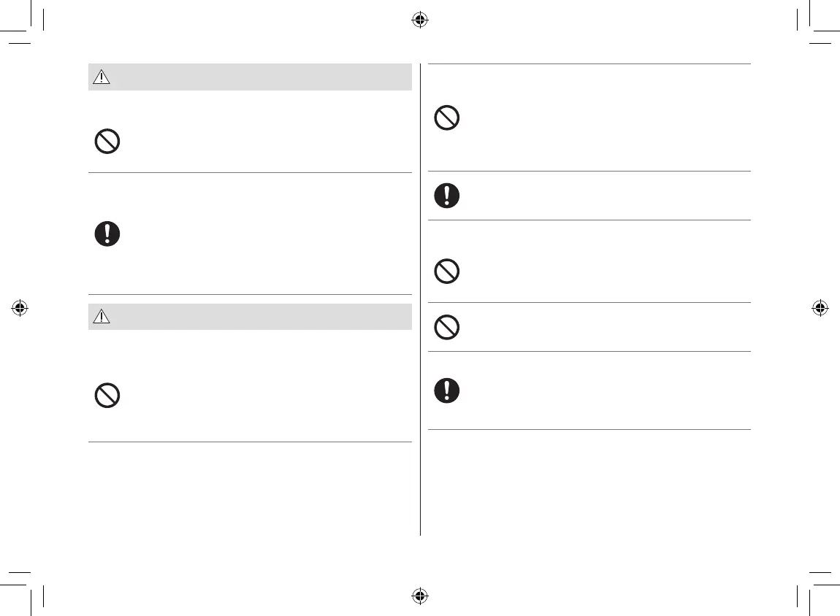840x616 pixels.
Task: Click the upper exclamation icon in the right column
Action: point(447,196)
